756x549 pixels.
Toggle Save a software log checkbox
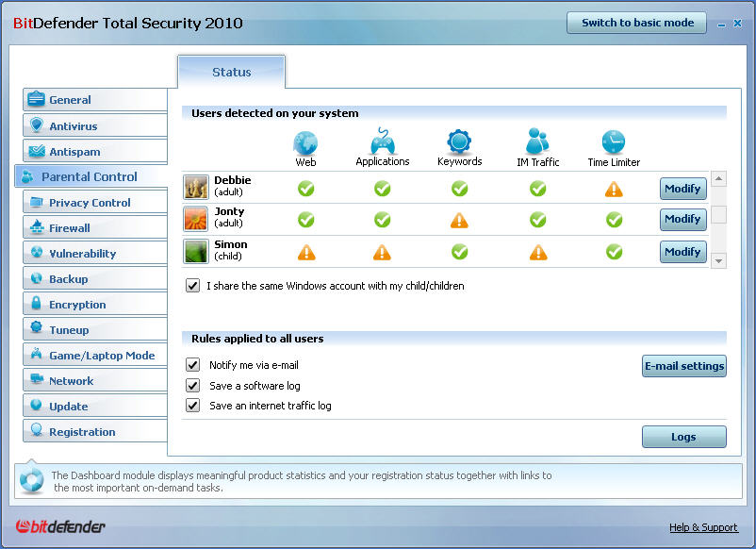[192, 386]
